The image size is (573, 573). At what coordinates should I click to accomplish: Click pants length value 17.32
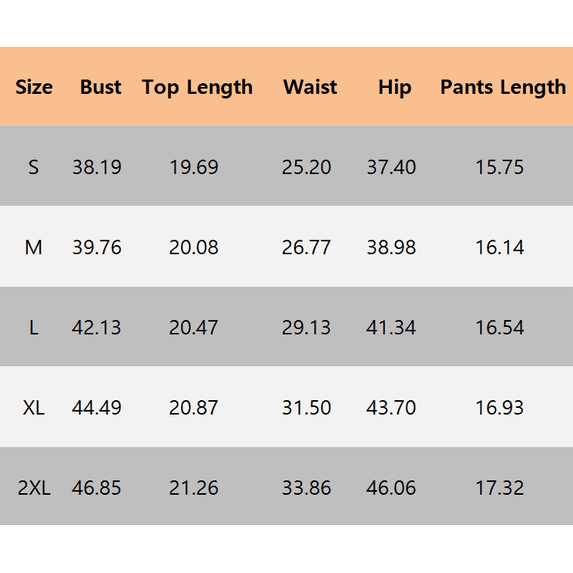click(500, 488)
